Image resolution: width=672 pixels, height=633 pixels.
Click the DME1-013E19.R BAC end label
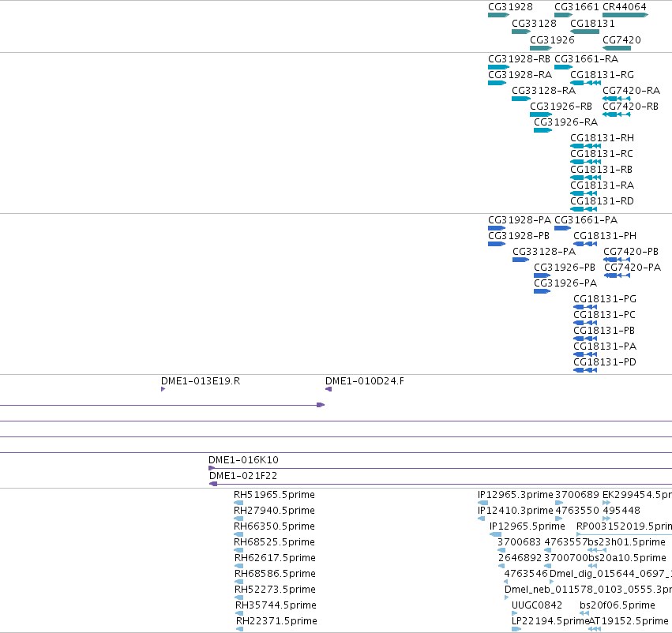[201, 381]
